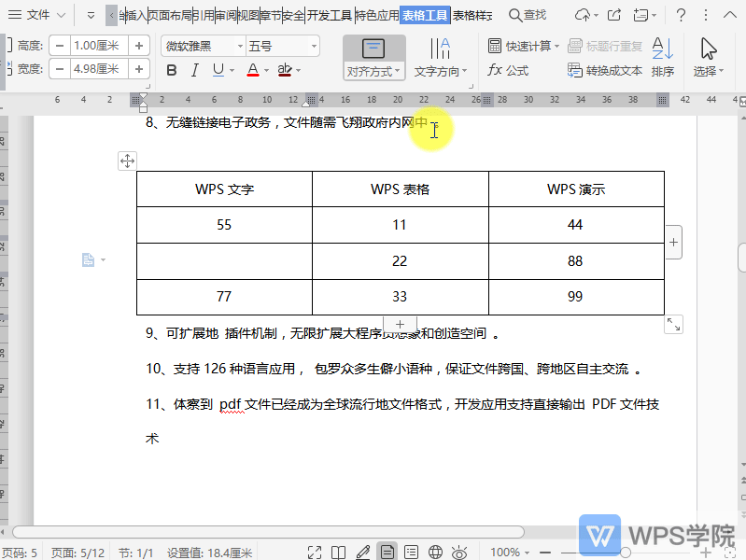The height and width of the screenshot is (560, 746).
Task: Click the zoom slider handle
Action: click(626, 553)
